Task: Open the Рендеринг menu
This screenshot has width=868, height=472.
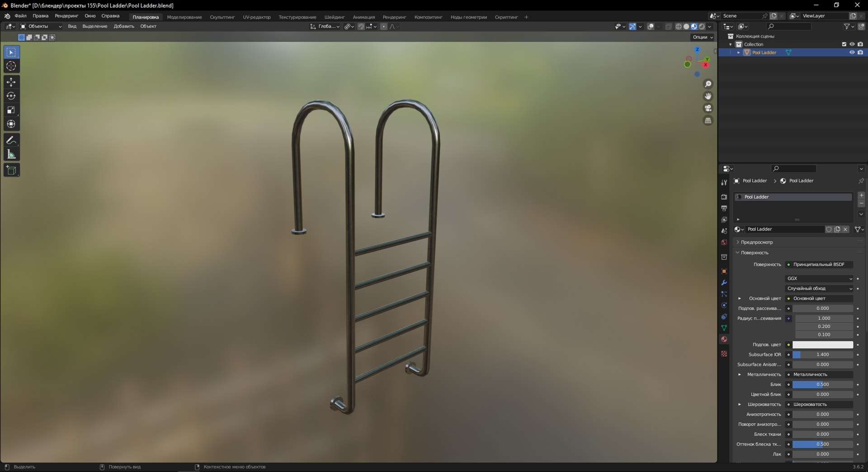Action: point(66,16)
